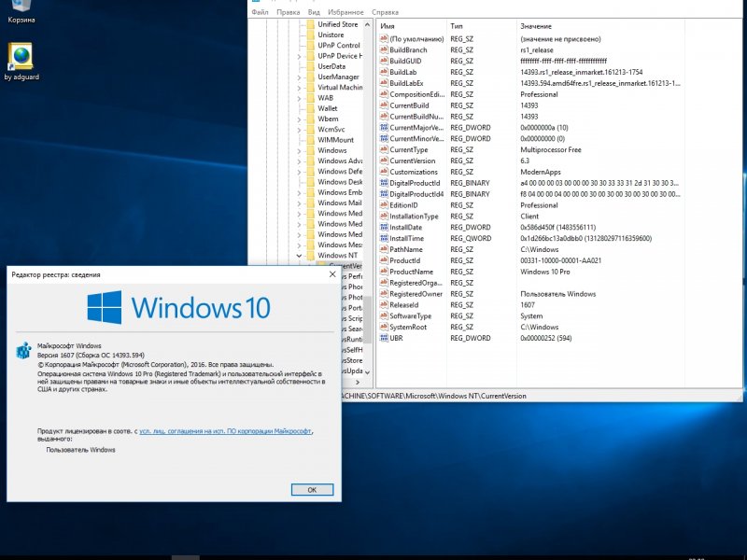Click the SoftwareType value icon
Viewport: 747px width, 560px height.
tap(384, 315)
